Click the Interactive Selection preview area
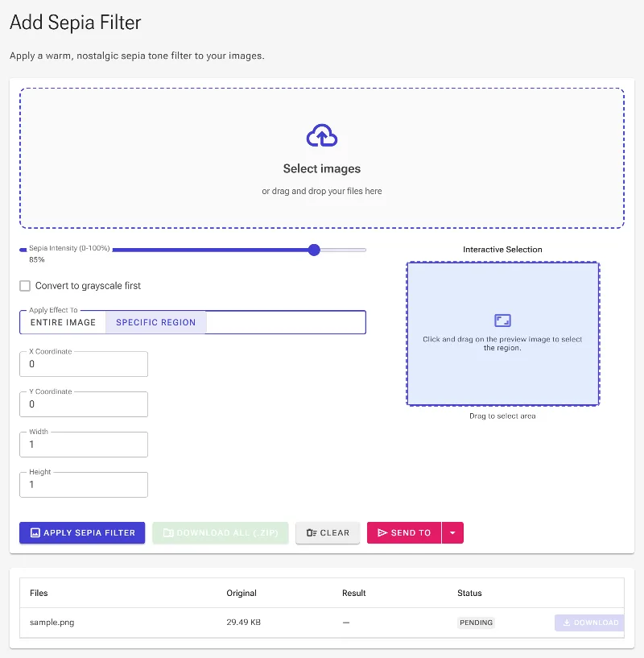644x658 pixels. point(502,334)
